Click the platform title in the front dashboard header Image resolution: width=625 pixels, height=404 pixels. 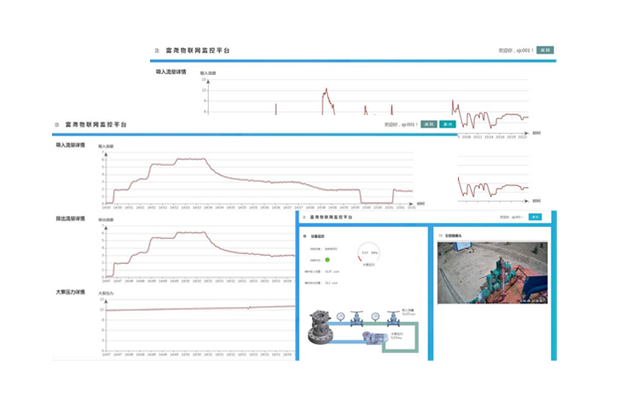point(331,217)
